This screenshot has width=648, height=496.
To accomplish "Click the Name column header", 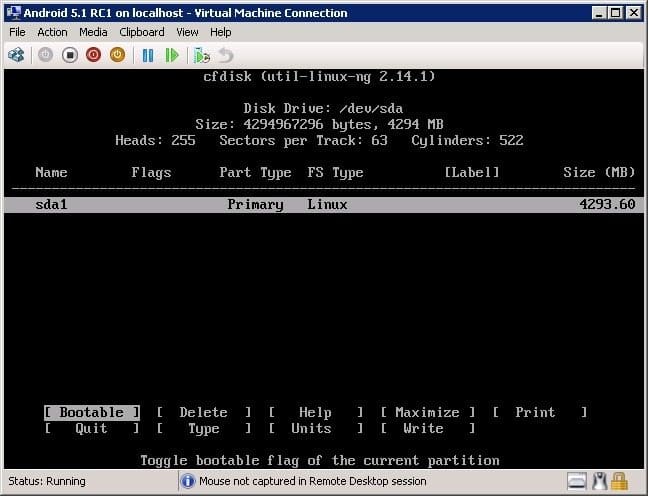I will [51, 172].
